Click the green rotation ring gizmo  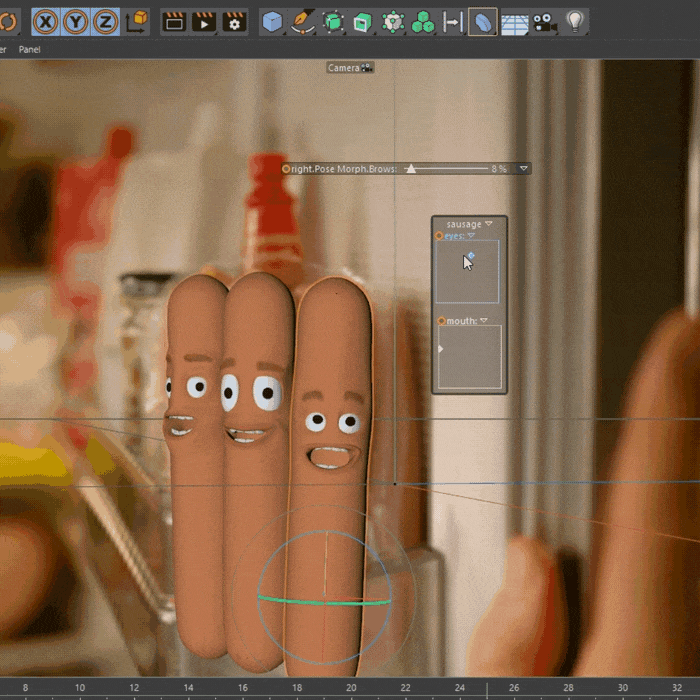325,602
